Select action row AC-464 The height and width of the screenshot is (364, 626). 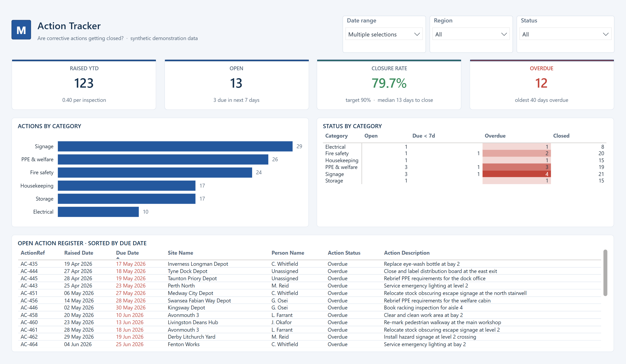point(310,344)
